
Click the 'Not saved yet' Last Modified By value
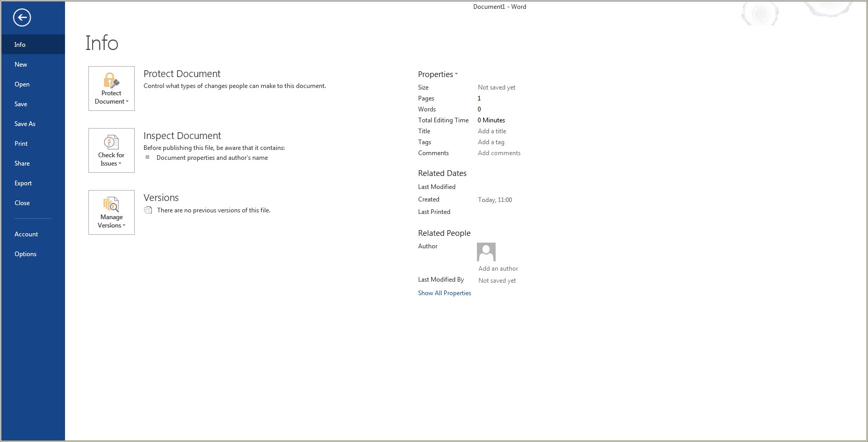[497, 281]
